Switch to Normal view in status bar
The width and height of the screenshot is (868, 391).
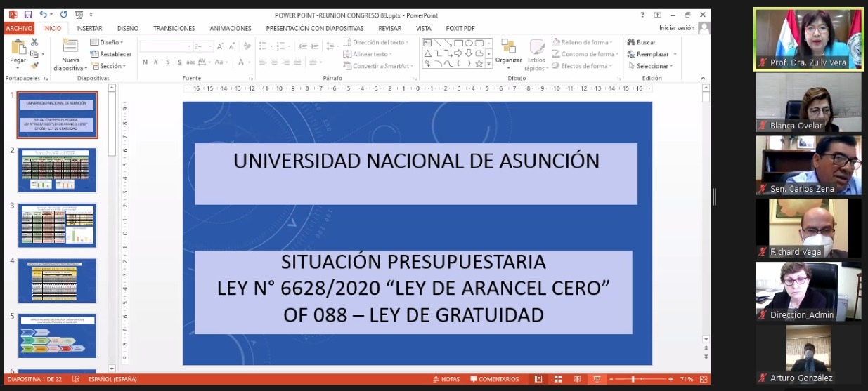(539, 379)
